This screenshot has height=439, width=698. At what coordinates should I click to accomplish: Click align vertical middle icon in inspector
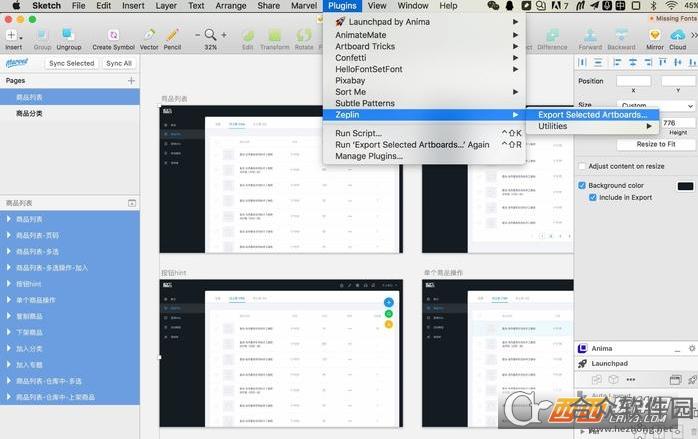point(678,62)
